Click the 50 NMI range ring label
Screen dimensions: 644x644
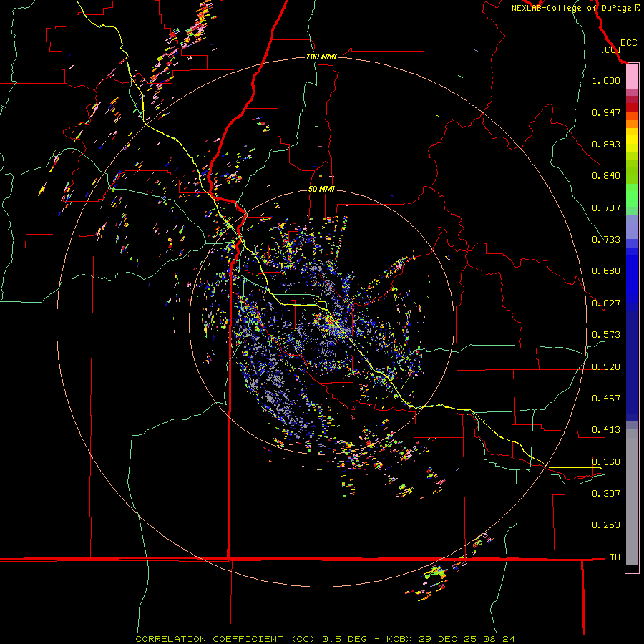tap(321, 189)
